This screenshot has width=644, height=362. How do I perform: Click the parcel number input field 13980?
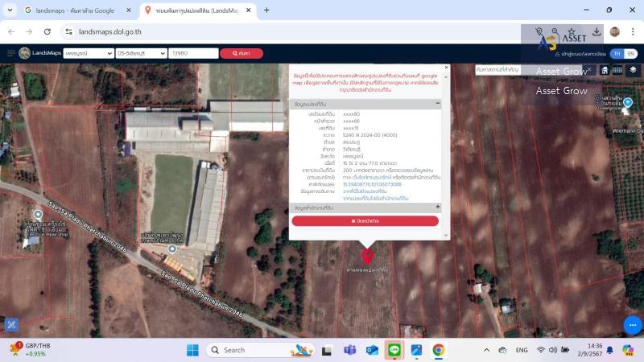(193, 53)
